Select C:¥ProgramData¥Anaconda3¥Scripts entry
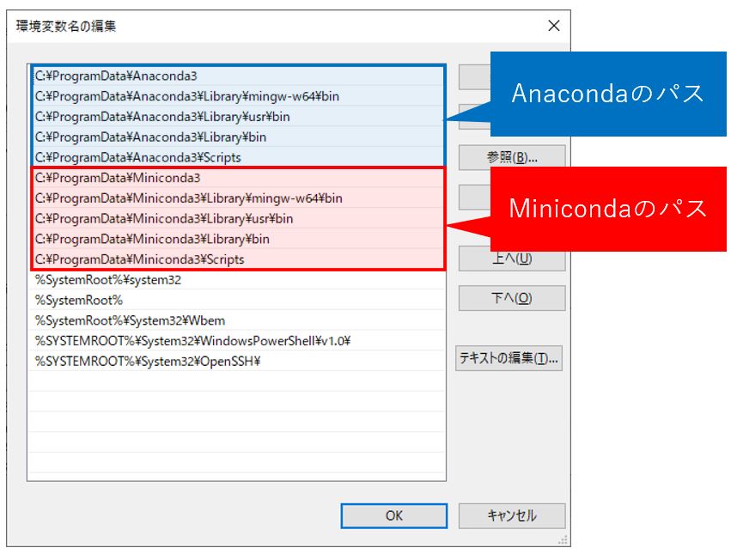 point(237,157)
